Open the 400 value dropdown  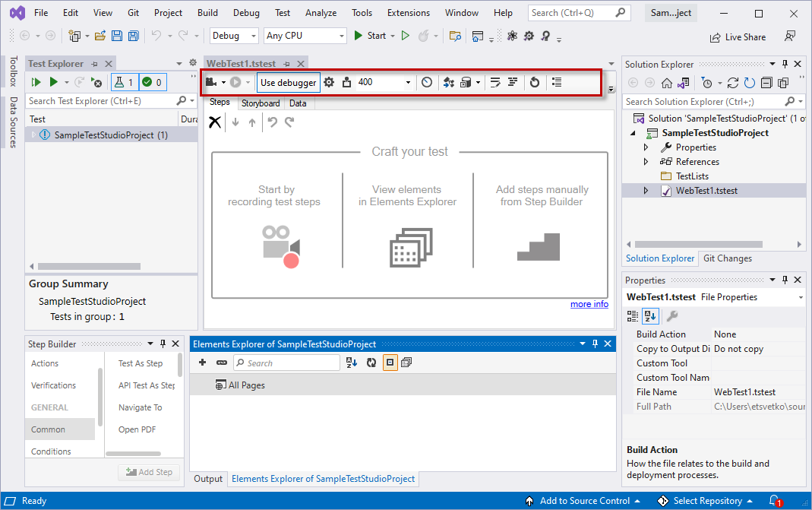(408, 82)
